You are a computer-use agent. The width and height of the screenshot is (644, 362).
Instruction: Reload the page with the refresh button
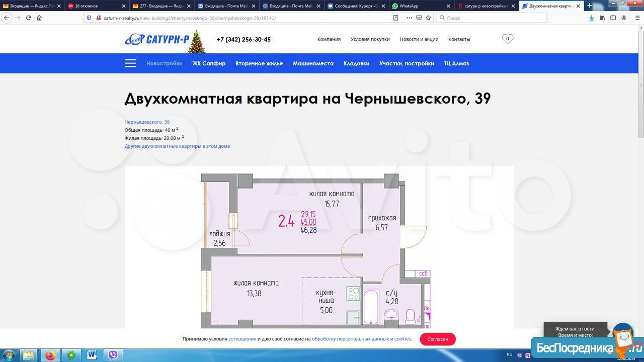[x=29, y=18]
